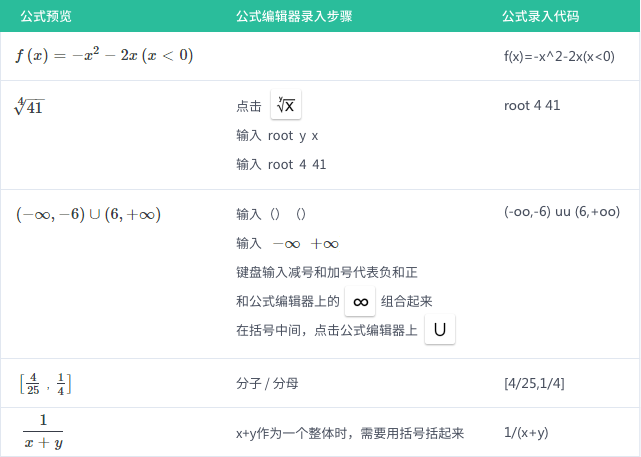Image resolution: width=641 pixels, height=457 pixels.
Task: Click the 公式录入代码 column header
Action: click(x=540, y=17)
